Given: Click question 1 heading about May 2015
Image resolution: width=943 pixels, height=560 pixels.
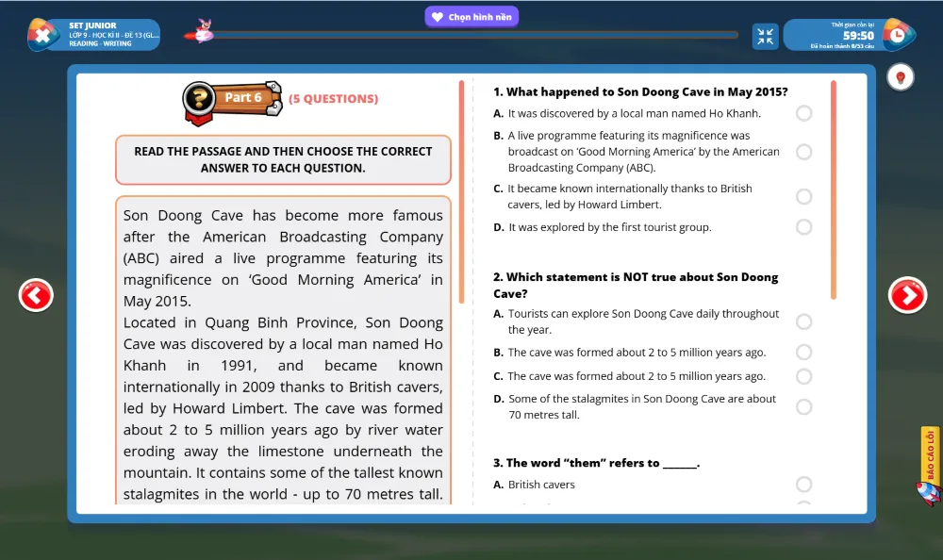Looking at the screenshot, I should tap(640, 92).
